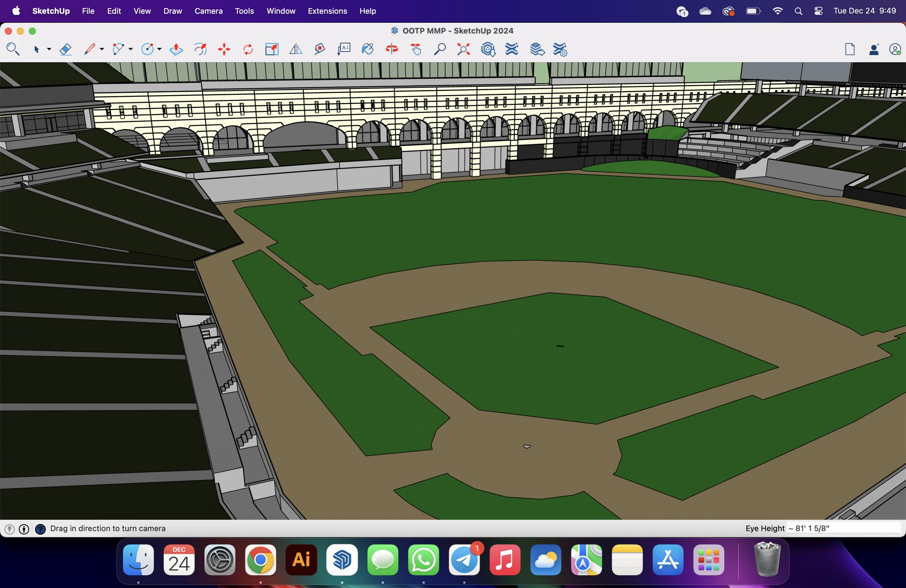This screenshot has height=588, width=906.
Task: Open the Window menu
Action: point(281,11)
